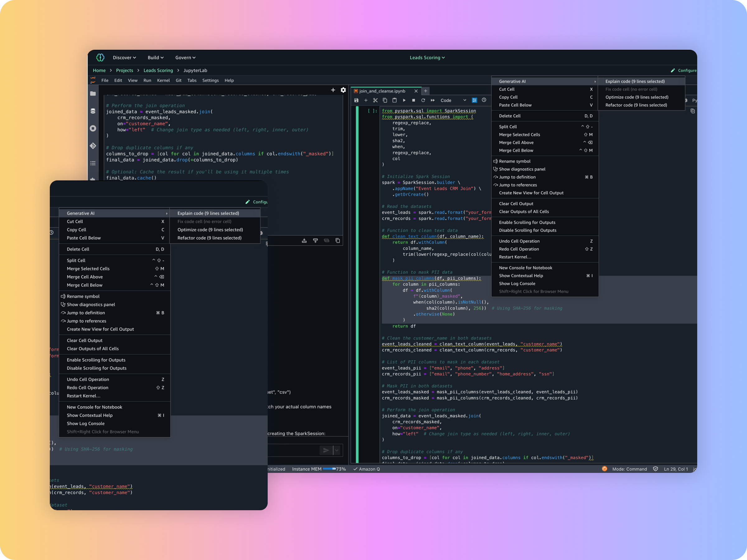Open the file browser folder icon in the sidebar
The height and width of the screenshot is (560, 747).
93,94
